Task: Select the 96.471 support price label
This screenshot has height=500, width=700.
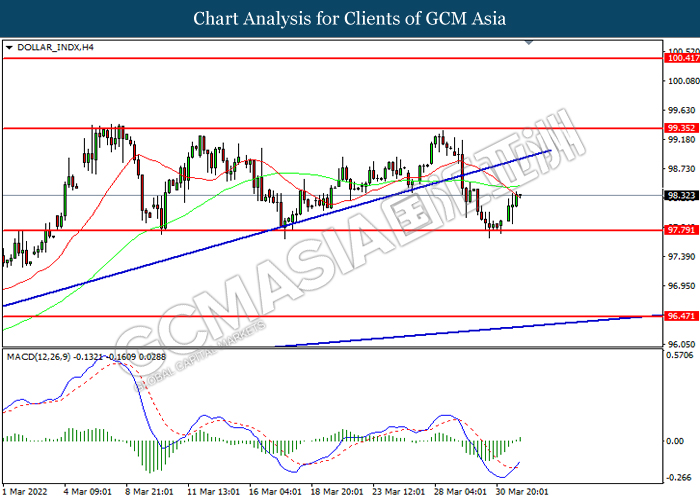Action: [x=681, y=316]
